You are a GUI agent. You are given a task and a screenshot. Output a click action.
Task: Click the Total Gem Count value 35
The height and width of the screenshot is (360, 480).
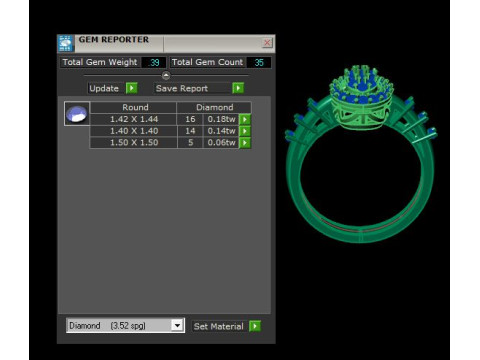click(x=259, y=63)
